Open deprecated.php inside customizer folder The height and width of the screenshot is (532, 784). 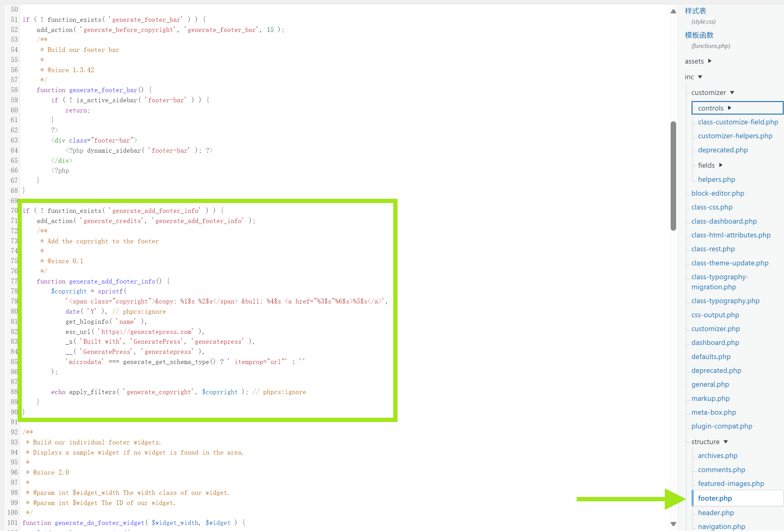(x=723, y=150)
